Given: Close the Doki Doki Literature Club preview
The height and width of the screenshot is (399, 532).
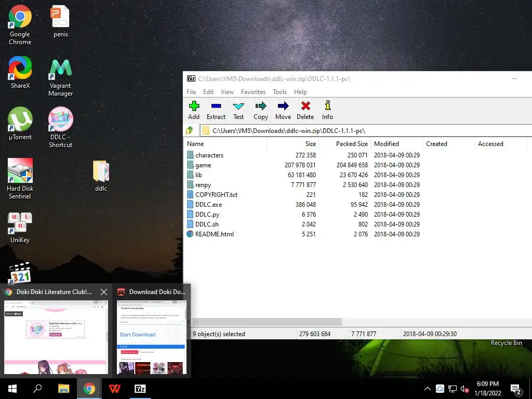Looking at the screenshot, I should point(104,292).
